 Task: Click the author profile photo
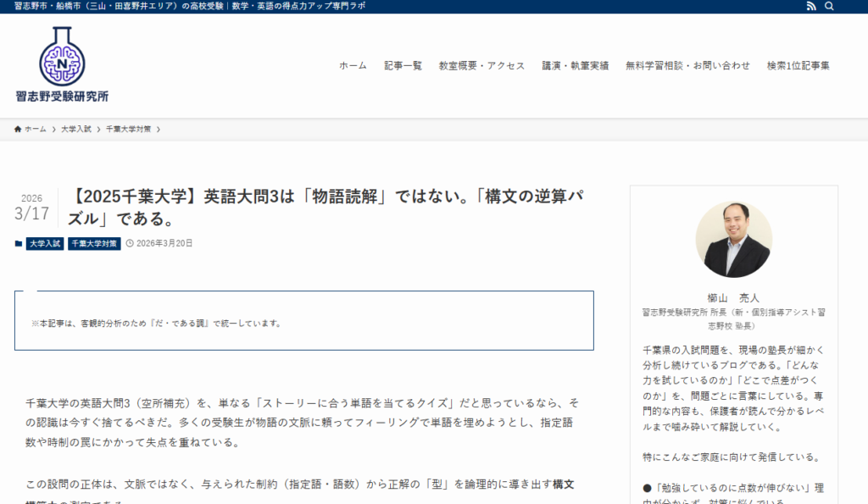[x=733, y=240]
